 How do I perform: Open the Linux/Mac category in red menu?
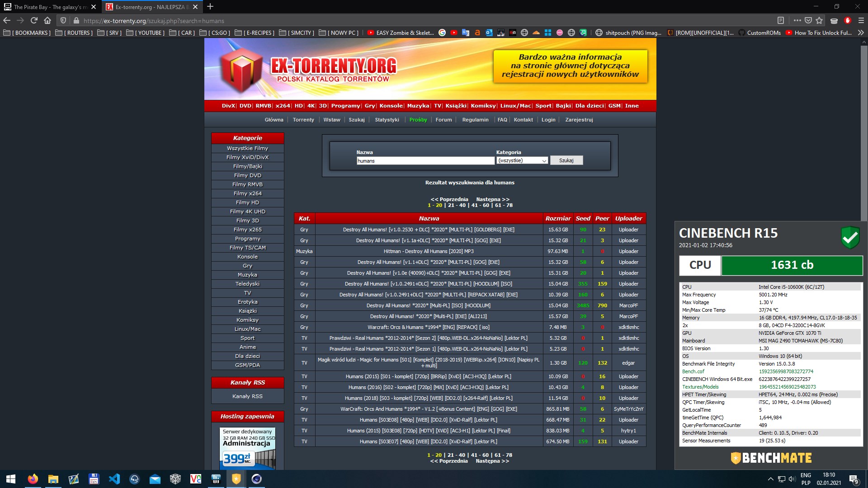[x=516, y=106]
